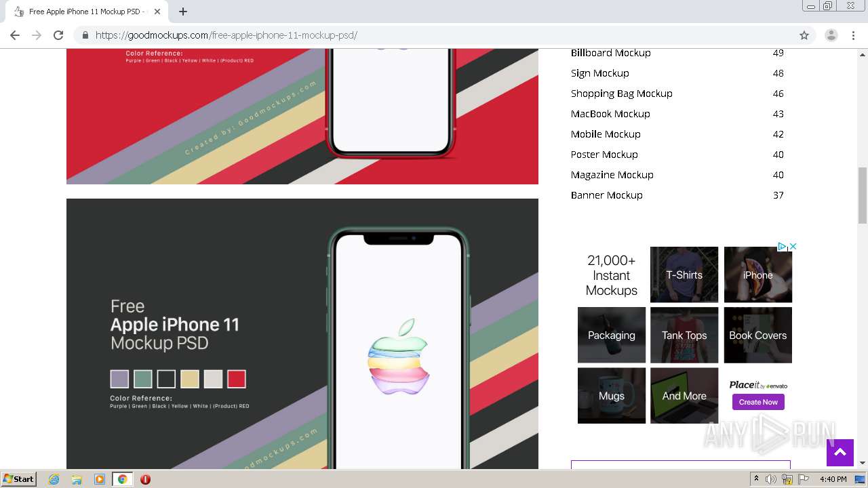This screenshot has width=868, height=488.
Task: Bookmark this page with the star icon
Action: (x=804, y=35)
